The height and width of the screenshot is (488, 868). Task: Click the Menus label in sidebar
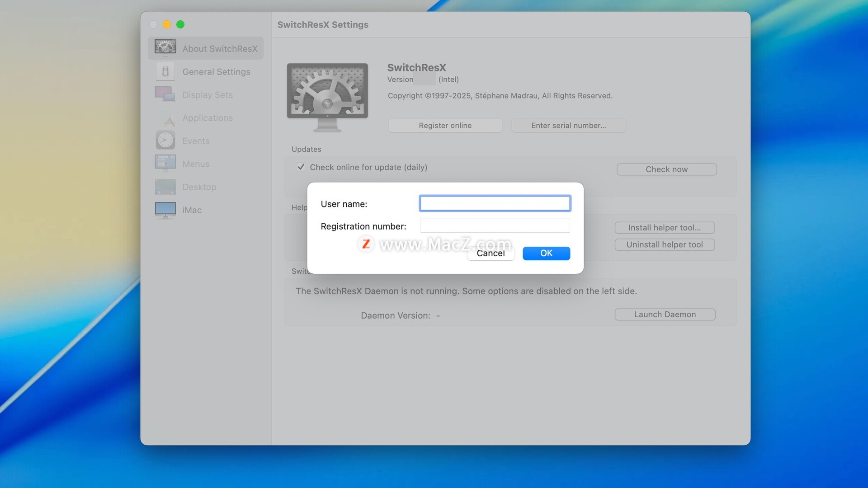(196, 164)
